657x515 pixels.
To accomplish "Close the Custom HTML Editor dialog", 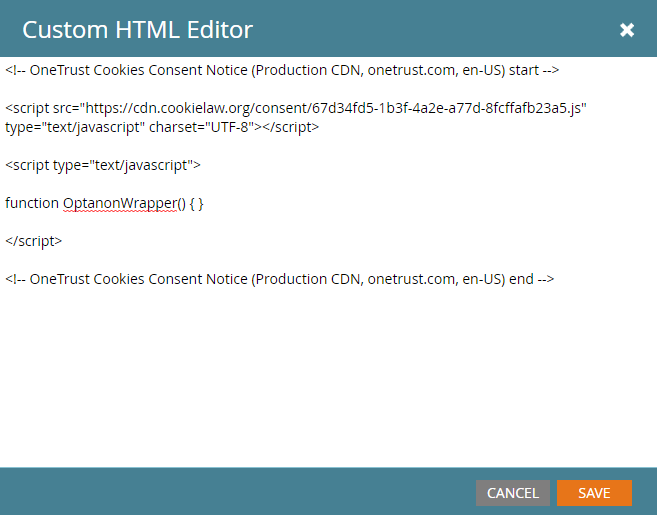I will point(627,30).
